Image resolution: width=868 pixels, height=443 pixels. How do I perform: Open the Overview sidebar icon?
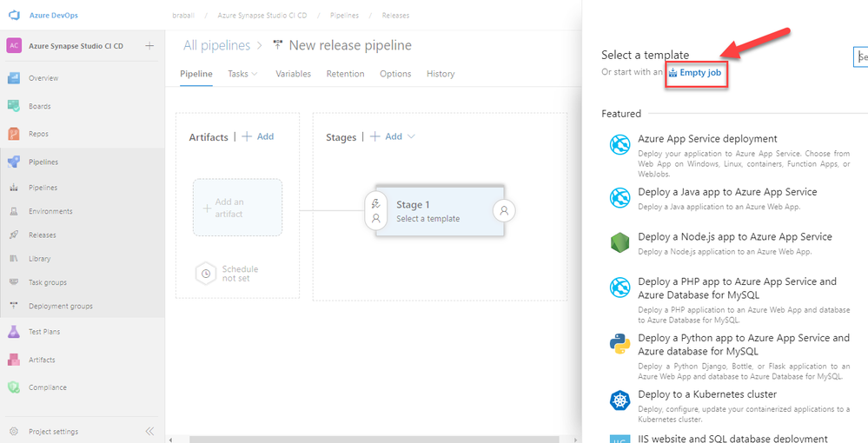coord(14,78)
